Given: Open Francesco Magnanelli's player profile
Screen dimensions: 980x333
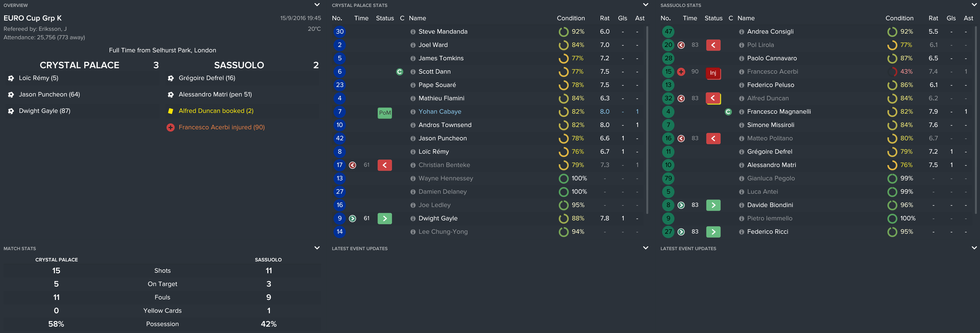Looking at the screenshot, I should [779, 112].
